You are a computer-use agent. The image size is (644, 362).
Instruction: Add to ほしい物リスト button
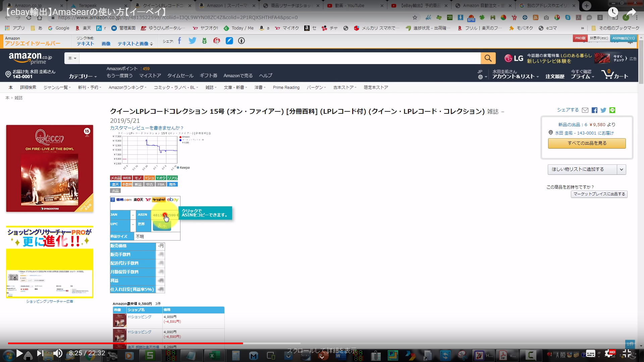(582, 169)
